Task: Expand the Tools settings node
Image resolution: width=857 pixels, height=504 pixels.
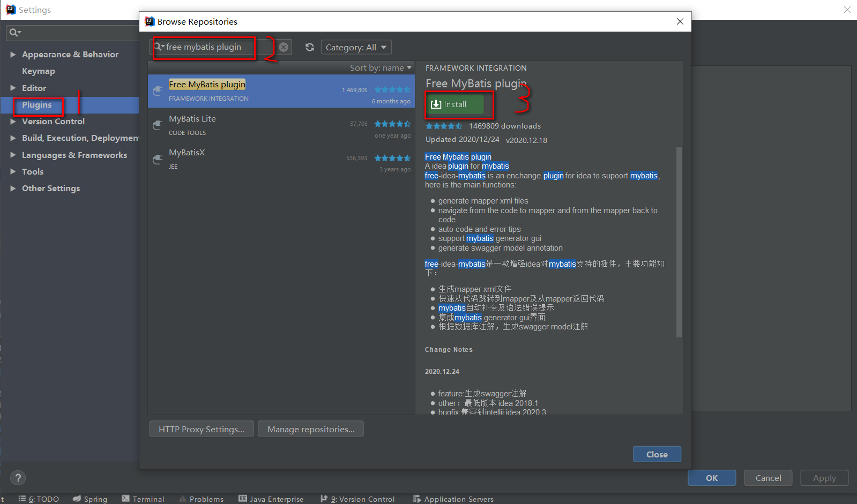Action: pyautogui.click(x=13, y=171)
